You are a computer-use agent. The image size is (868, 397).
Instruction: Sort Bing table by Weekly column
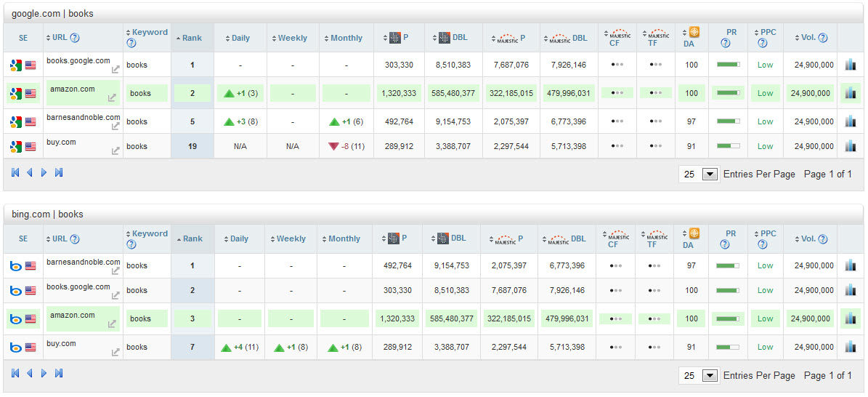click(291, 238)
